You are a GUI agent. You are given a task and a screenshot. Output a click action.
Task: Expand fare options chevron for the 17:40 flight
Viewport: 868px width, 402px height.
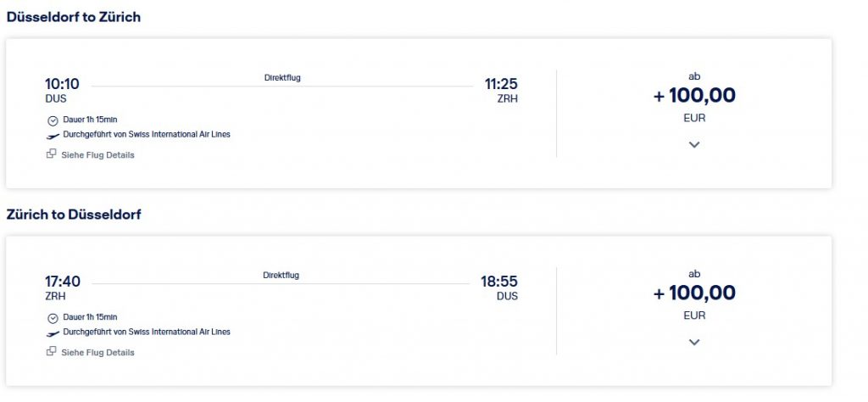point(694,343)
